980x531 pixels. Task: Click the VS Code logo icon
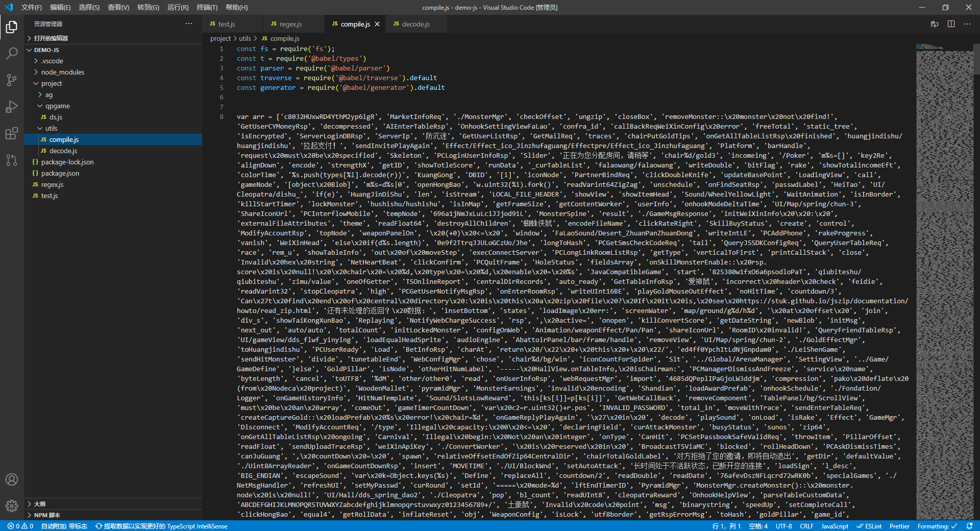click(9, 7)
